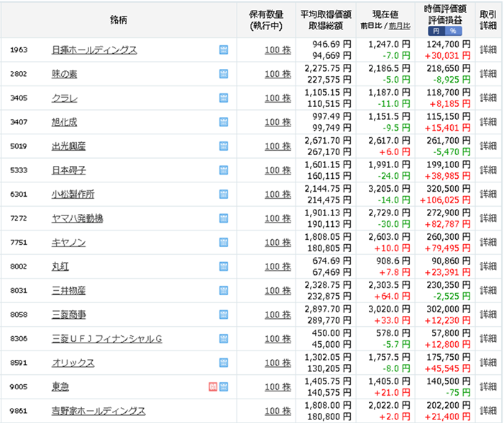
Task: Open 詳細 for 日揮ホールディングス
Action: click(x=488, y=50)
